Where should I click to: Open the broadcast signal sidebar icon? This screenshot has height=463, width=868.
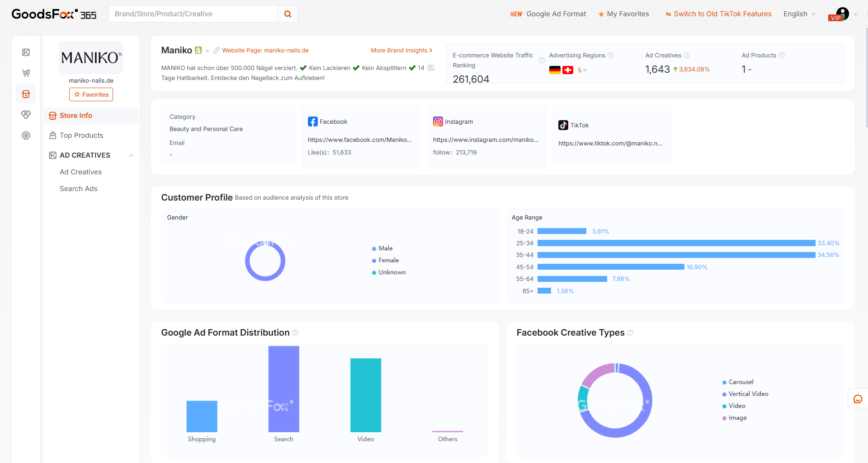click(26, 136)
